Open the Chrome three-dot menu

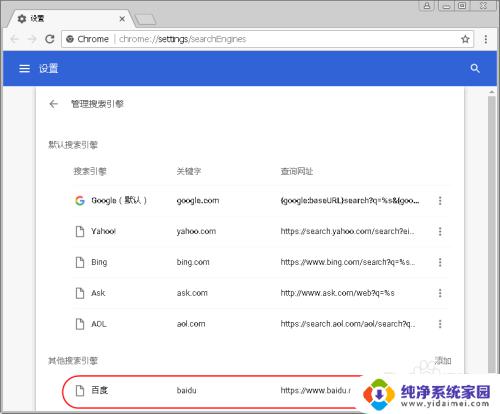click(486, 39)
